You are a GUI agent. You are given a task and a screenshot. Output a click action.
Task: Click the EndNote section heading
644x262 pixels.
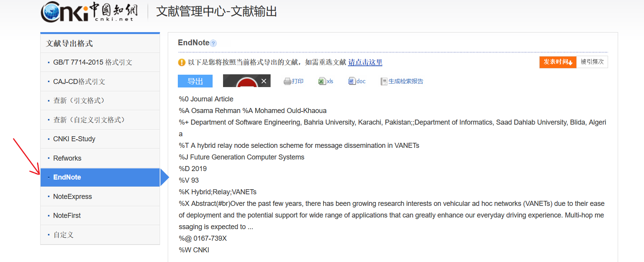pos(194,43)
